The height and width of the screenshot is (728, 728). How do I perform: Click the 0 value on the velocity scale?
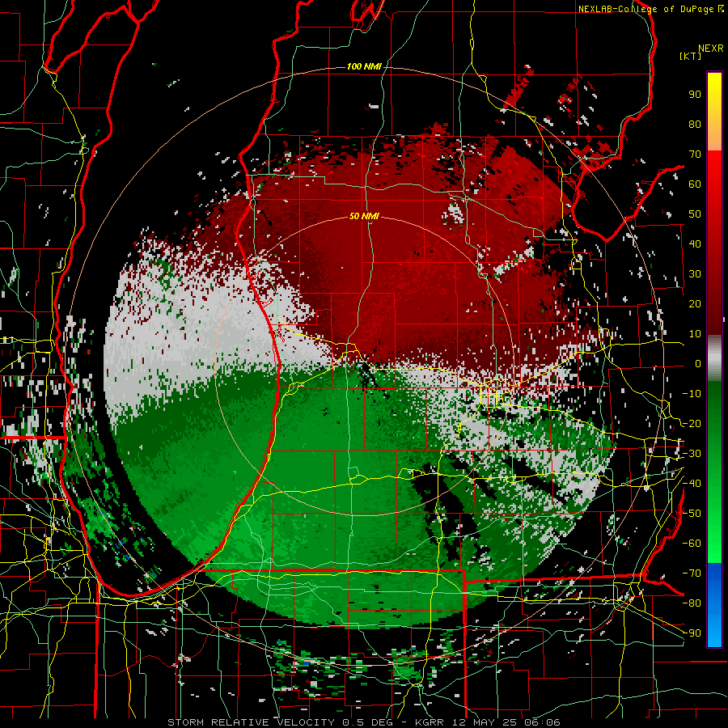click(x=698, y=363)
